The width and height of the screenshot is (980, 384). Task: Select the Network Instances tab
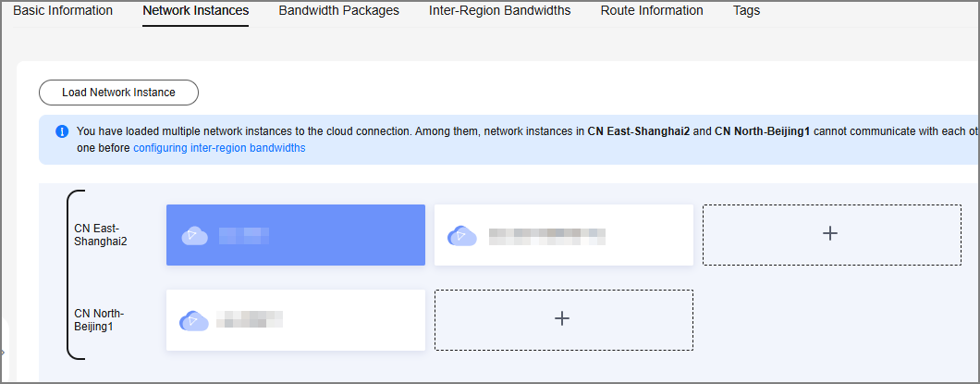(x=196, y=10)
